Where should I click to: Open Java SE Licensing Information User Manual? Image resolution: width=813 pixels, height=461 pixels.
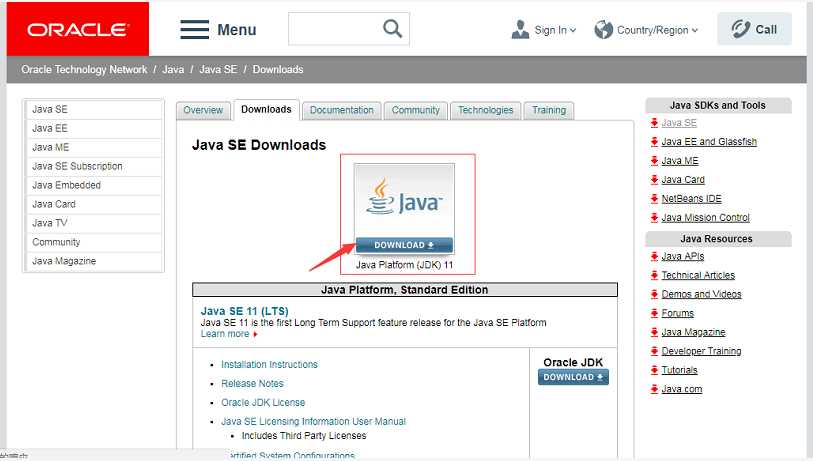(313, 422)
